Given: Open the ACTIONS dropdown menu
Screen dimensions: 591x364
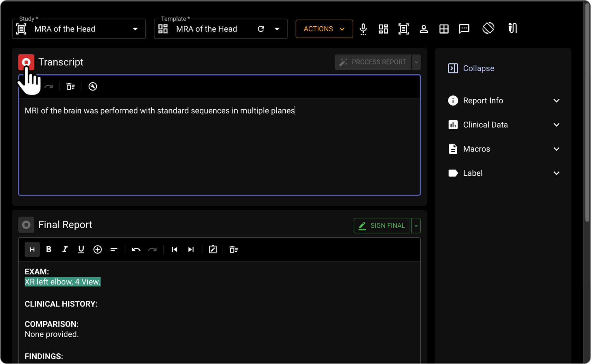Looking at the screenshot, I should coord(324,29).
